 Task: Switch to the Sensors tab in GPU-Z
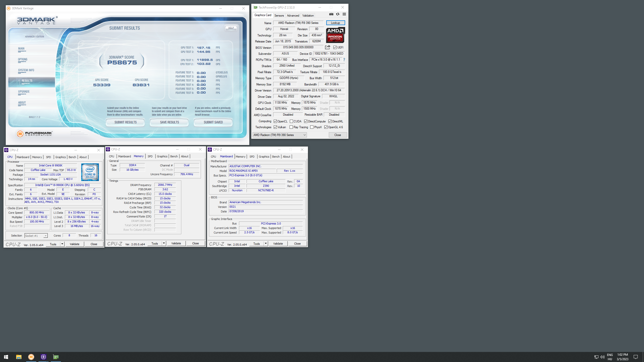click(x=279, y=16)
